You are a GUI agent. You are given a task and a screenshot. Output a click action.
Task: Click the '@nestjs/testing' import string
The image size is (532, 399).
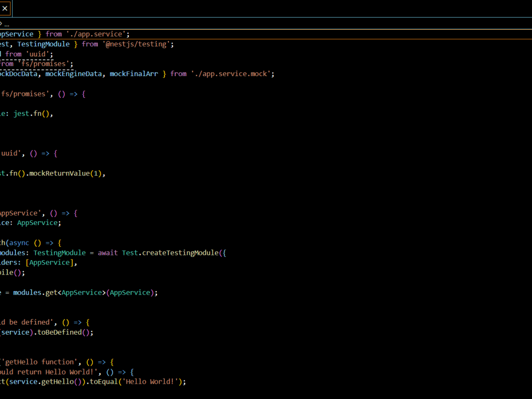tap(136, 44)
